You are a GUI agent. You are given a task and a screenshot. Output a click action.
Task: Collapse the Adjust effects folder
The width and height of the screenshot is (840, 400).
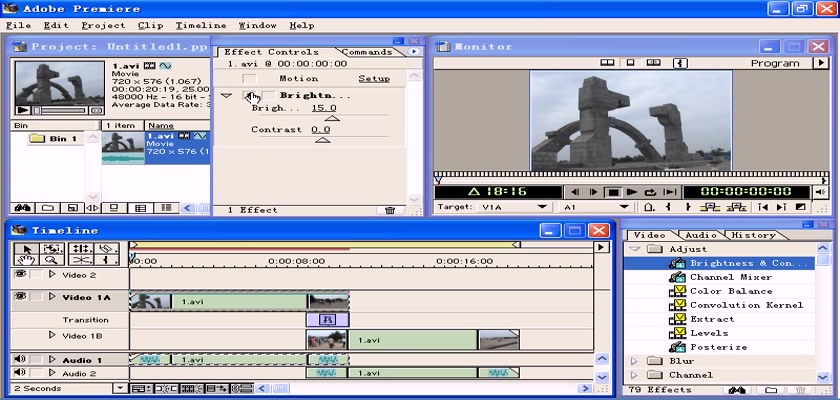tap(635, 249)
